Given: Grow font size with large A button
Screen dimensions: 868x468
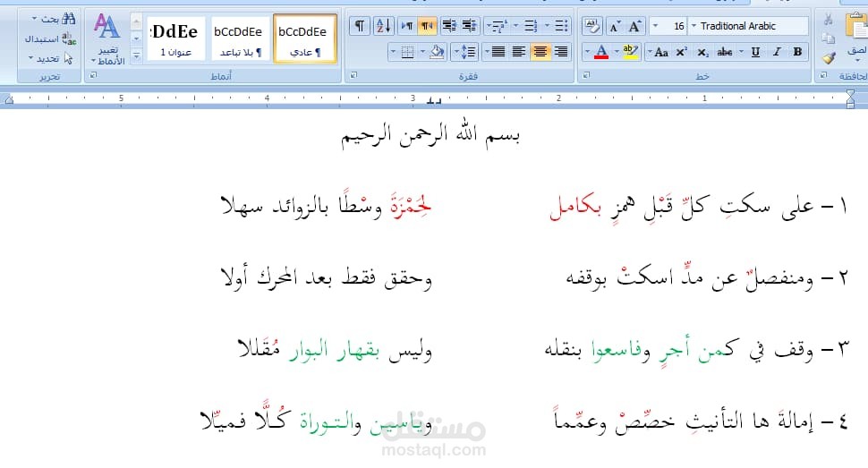Looking at the screenshot, I should [x=634, y=26].
